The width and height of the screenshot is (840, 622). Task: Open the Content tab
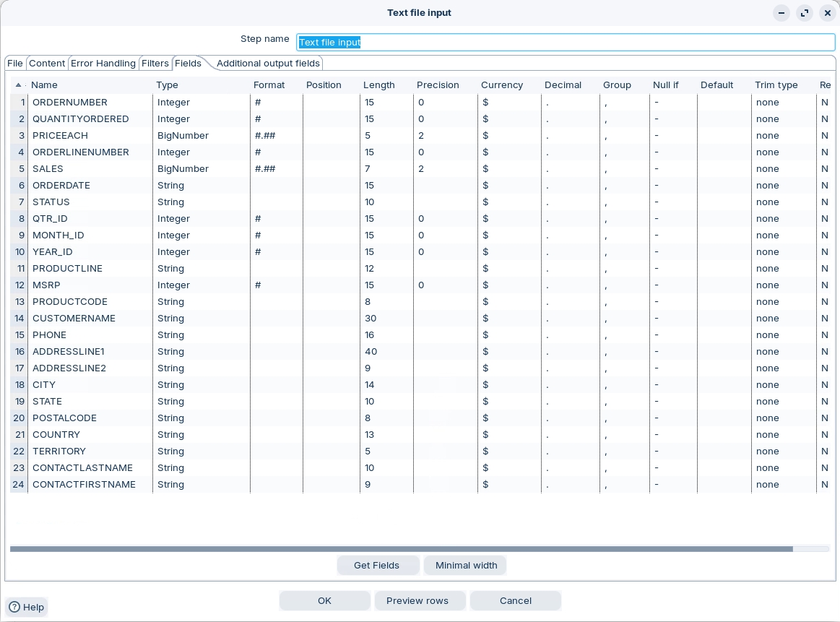click(x=47, y=64)
